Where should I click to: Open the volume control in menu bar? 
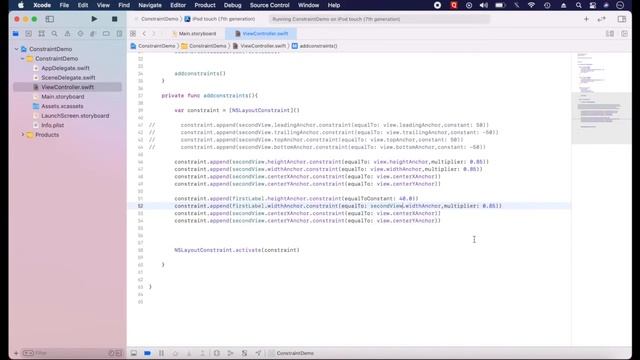484,5
